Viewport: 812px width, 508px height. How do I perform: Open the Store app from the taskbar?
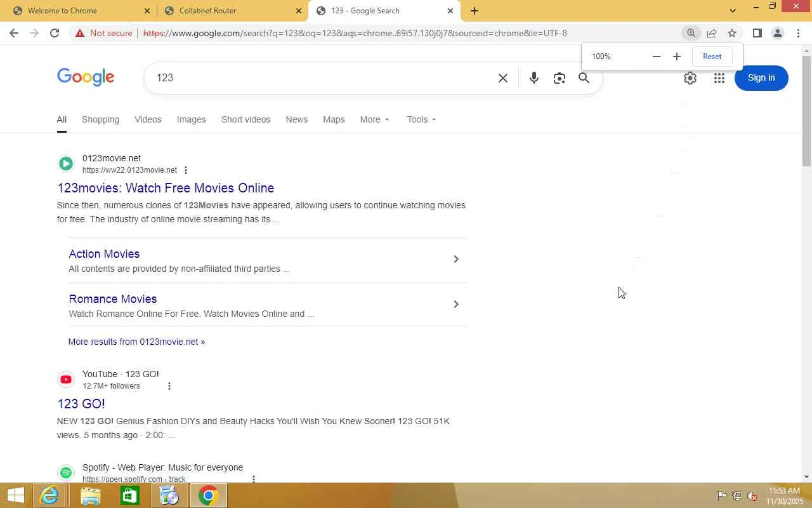129,495
